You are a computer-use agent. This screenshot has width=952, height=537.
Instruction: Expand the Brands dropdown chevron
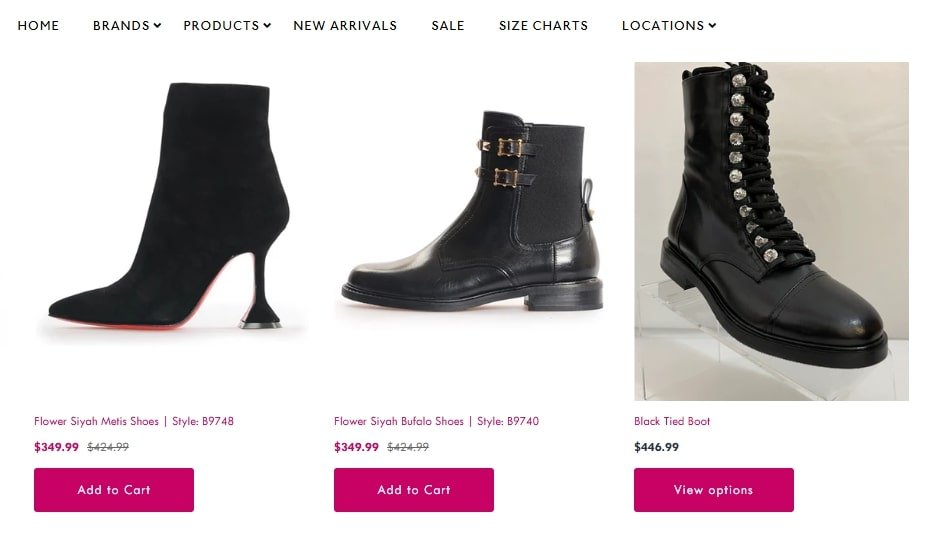point(157,26)
